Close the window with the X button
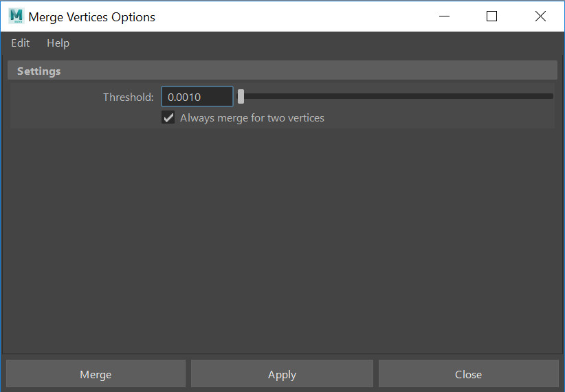565x392 pixels. tap(540, 16)
